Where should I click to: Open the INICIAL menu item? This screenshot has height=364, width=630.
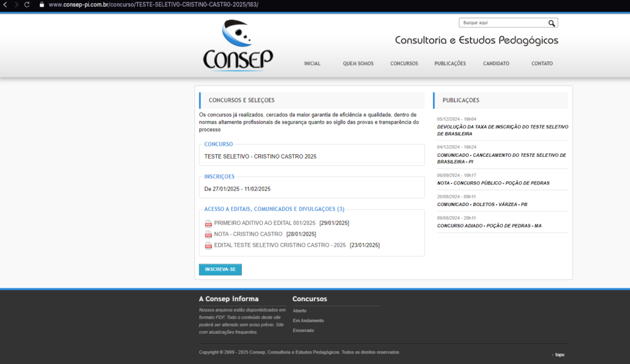click(x=312, y=63)
